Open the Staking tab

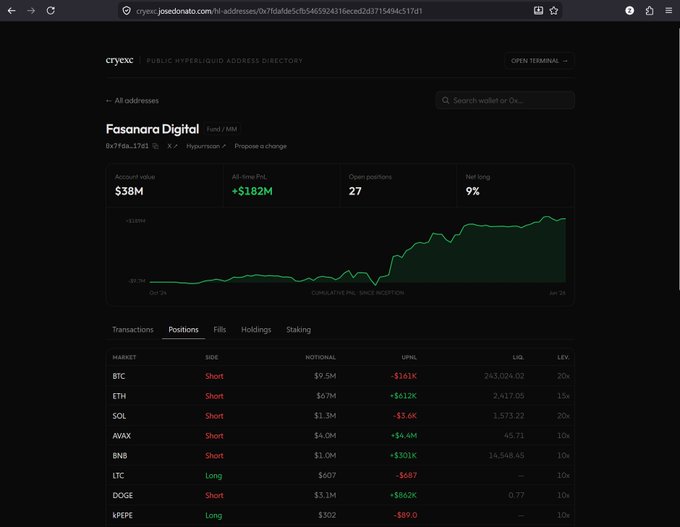pos(298,330)
